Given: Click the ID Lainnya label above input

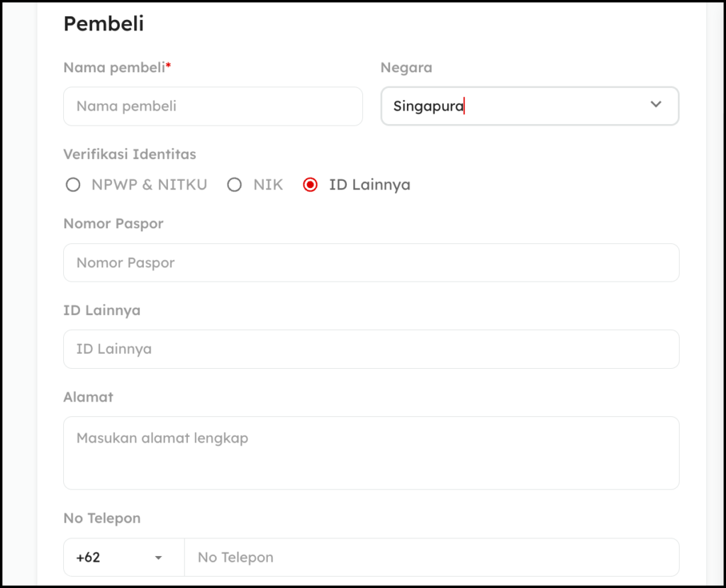Looking at the screenshot, I should (x=102, y=310).
